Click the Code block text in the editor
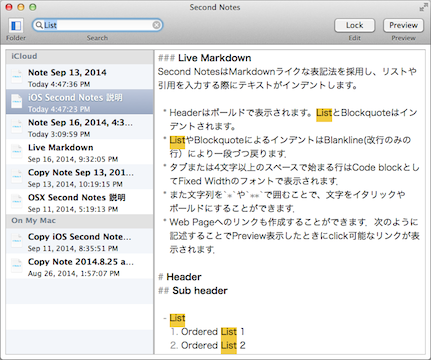Screen dimensions: 431x360 pos(377,167)
